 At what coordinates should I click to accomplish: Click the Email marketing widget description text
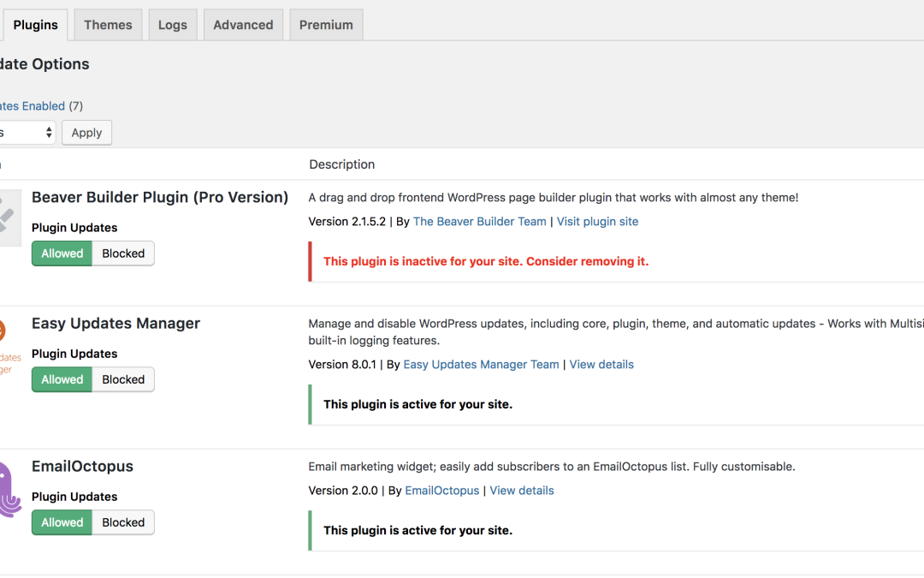tap(552, 467)
